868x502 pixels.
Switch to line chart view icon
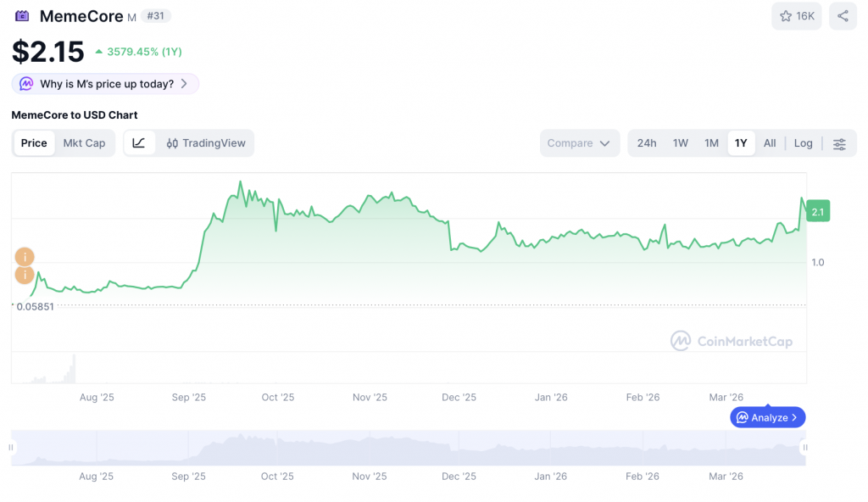[x=139, y=143]
